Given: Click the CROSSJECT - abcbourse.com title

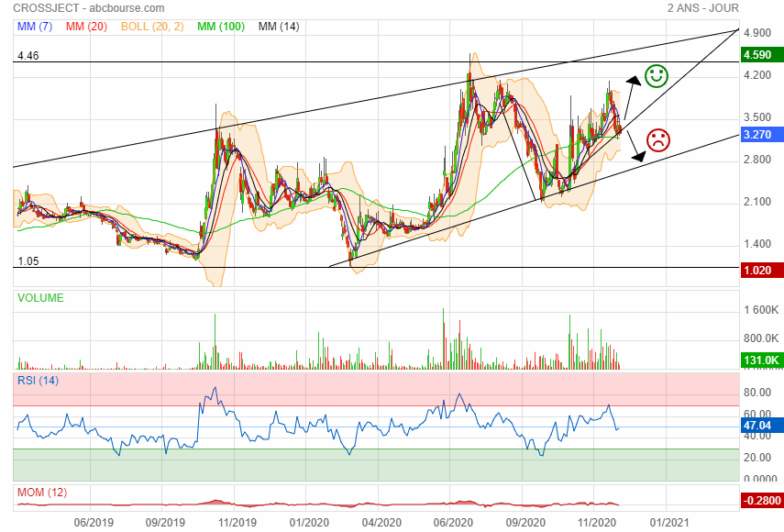Looking at the screenshot, I should (89, 8).
